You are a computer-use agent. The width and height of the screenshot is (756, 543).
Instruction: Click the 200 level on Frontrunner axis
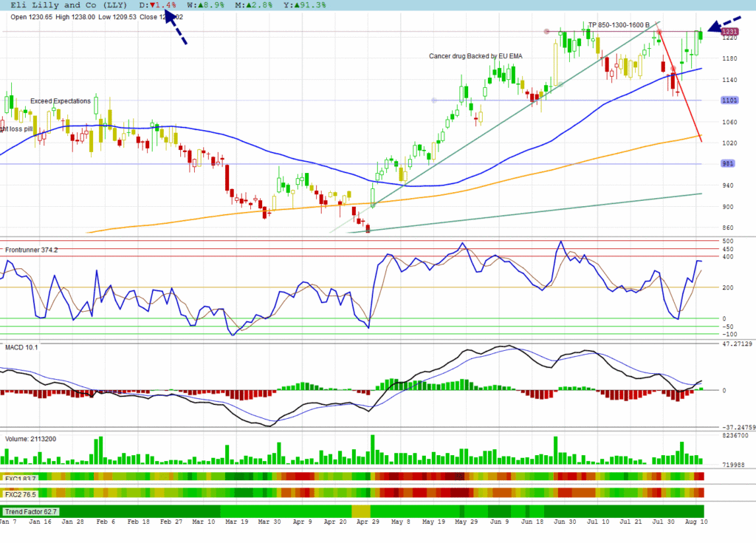pyautogui.click(x=727, y=287)
